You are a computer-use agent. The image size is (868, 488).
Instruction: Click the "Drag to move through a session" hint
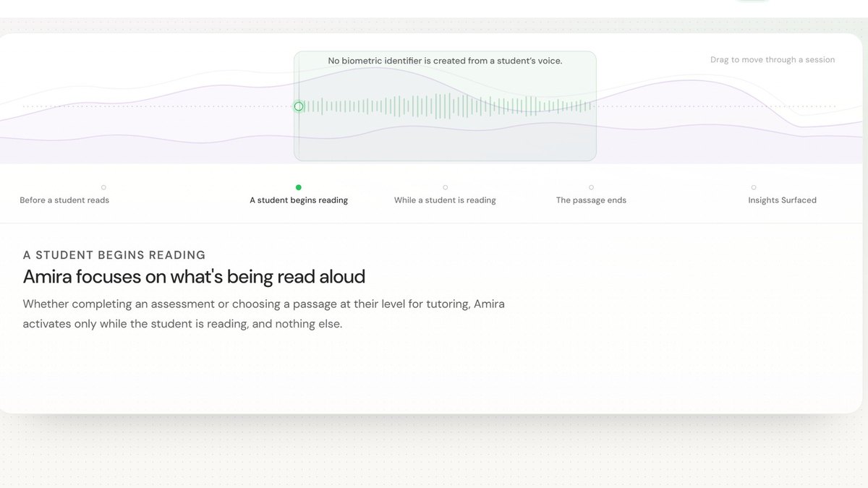click(x=773, y=60)
